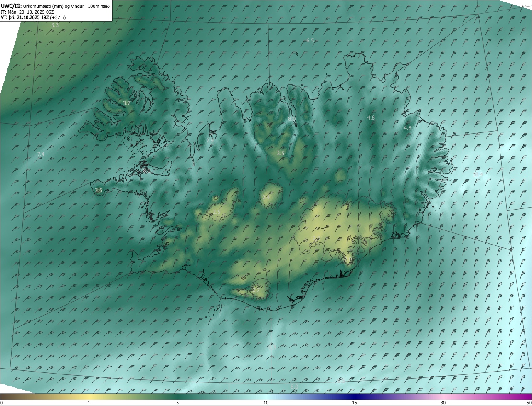
Task: Click the 6.5 precipitation value label
Action: coord(310,40)
